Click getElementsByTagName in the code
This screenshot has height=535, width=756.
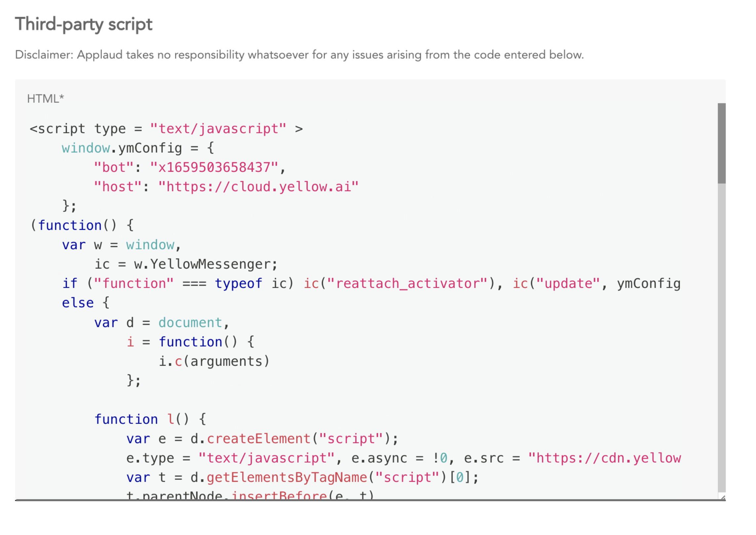(287, 477)
